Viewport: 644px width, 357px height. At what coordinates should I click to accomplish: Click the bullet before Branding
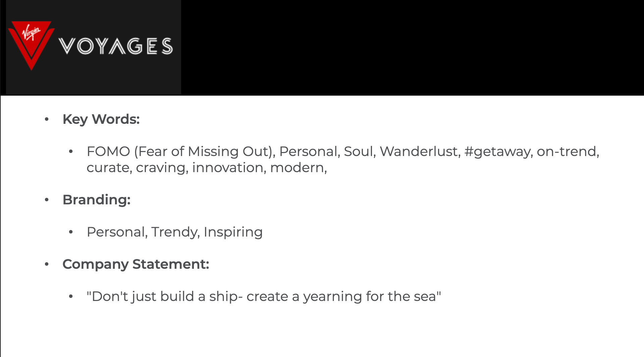pos(47,200)
